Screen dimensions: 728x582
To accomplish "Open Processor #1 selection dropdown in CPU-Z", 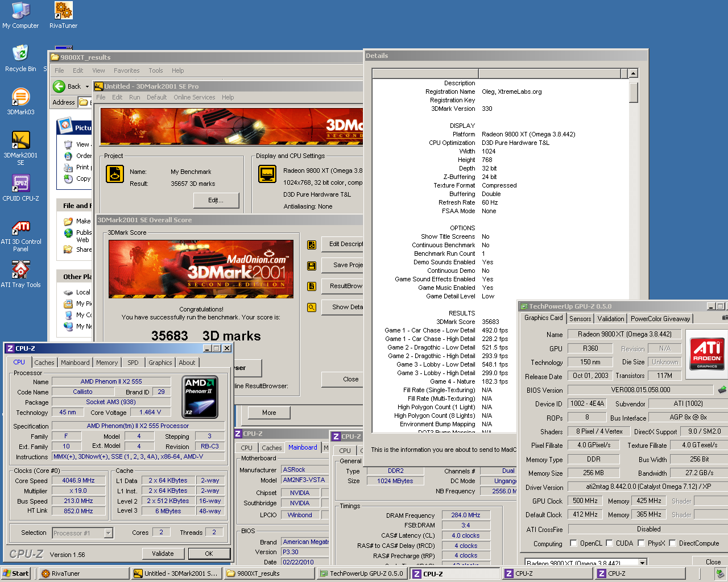I will (108, 533).
